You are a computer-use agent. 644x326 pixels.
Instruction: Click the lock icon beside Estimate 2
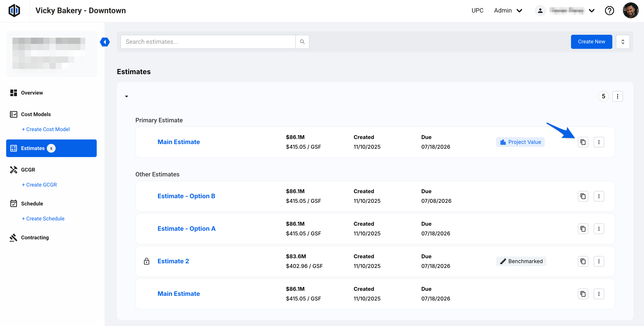147,261
